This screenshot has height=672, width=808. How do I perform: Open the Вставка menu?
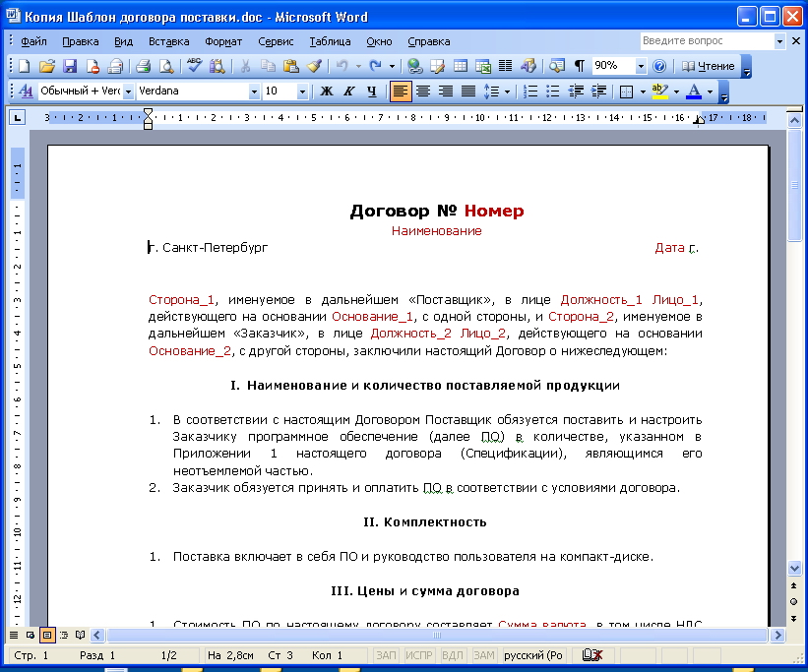click(x=168, y=41)
